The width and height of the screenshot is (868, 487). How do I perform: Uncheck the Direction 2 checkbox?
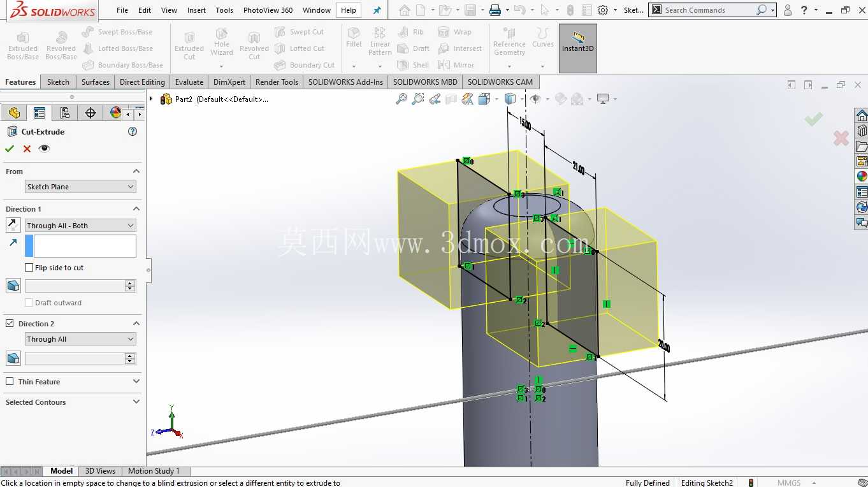coord(10,323)
